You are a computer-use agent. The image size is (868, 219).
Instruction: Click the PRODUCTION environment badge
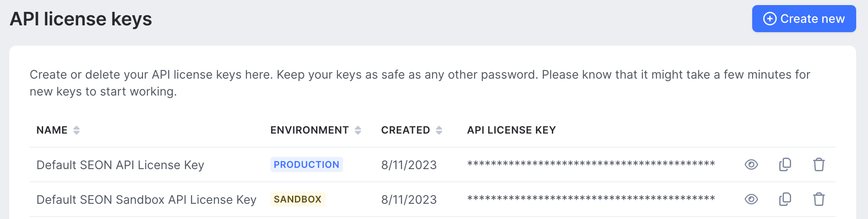(x=306, y=164)
